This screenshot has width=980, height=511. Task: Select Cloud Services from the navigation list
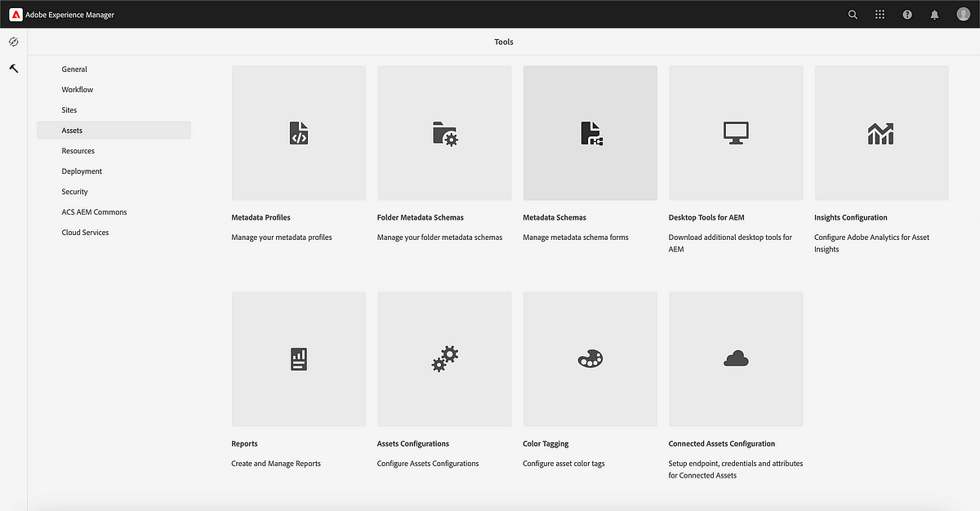pos(85,232)
